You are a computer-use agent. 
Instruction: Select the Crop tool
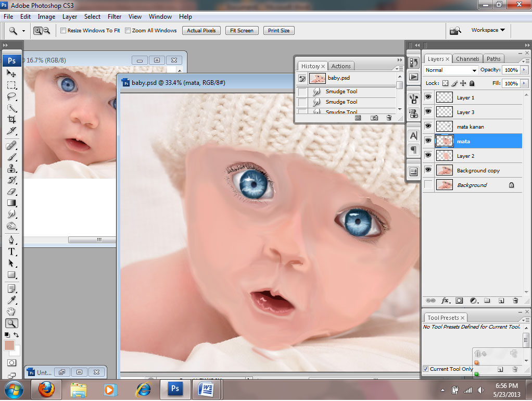(x=11, y=119)
